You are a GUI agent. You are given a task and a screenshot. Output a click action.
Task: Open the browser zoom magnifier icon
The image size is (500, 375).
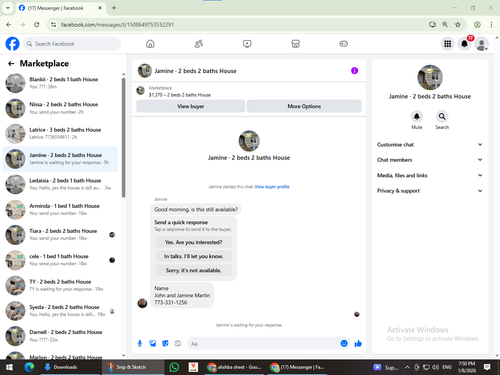coord(445,24)
